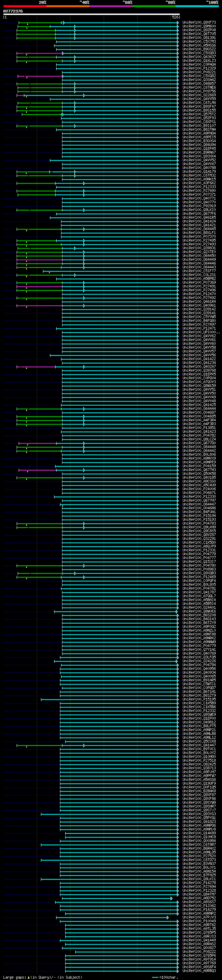Click the UniRef100_P12329 label
Screen dimensions: 222x980
click(199, 68)
